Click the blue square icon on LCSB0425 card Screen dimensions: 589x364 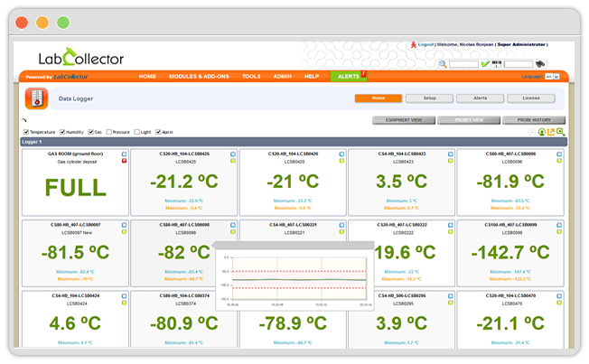click(233, 154)
